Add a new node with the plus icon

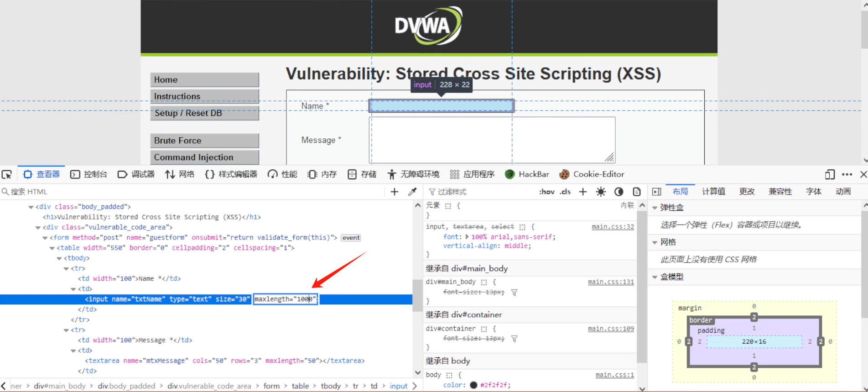(395, 192)
